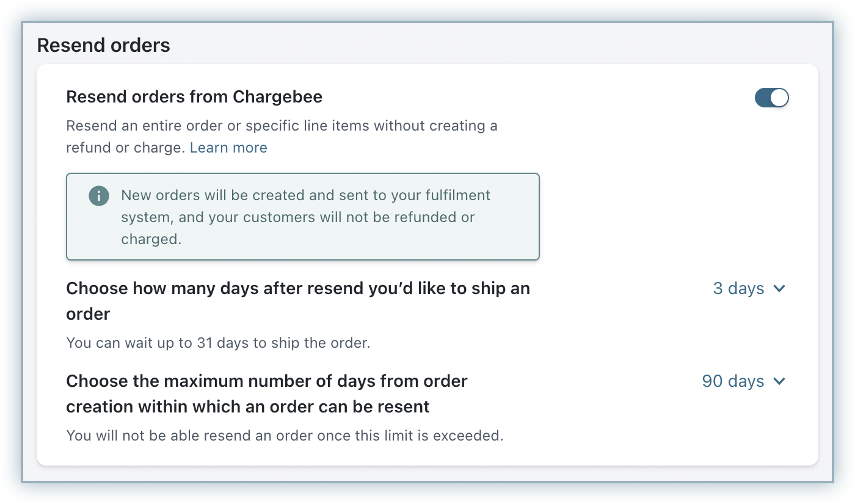The width and height of the screenshot is (855, 504).
Task: Click the info icon in the notice banner
Action: click(x=99, y=196)
